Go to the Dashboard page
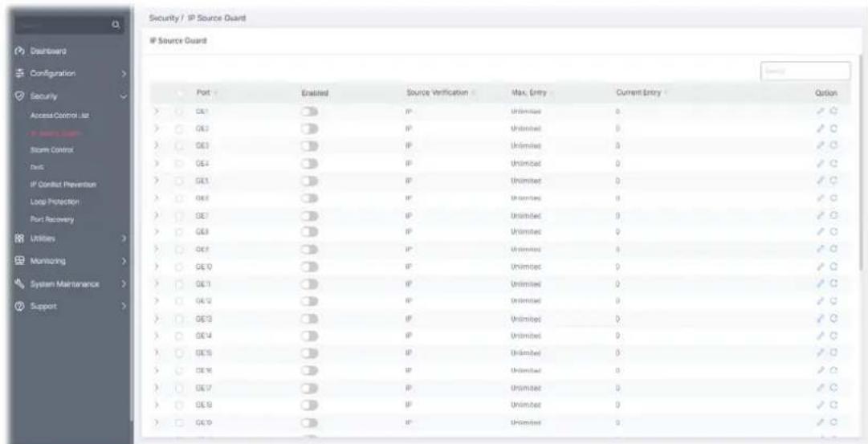 [x=47, y=51]
